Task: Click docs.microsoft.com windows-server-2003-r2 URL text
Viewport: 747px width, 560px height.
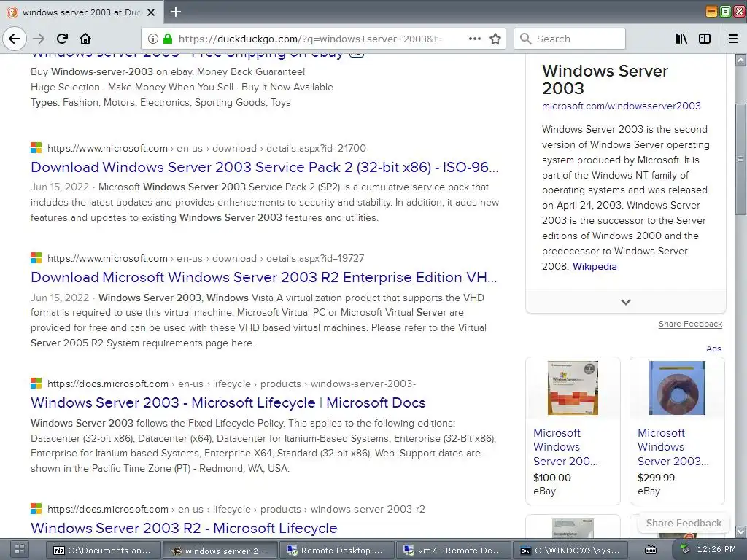Action: point(236,509)
